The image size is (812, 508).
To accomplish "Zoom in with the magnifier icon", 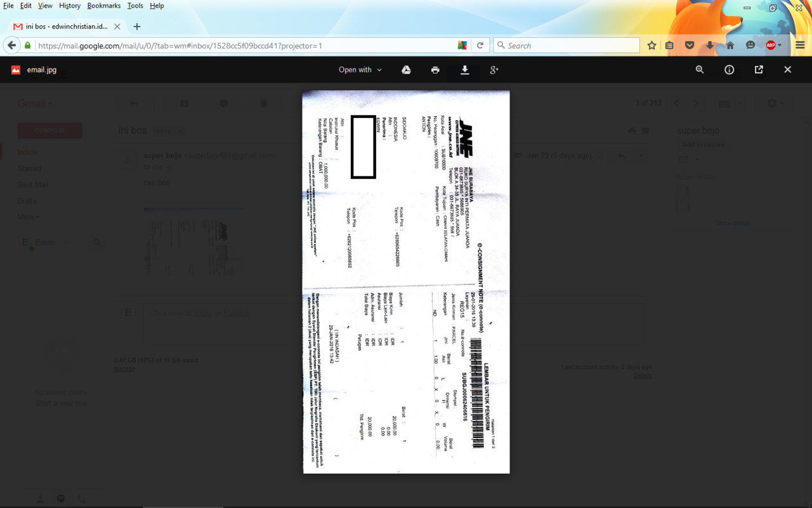I will 700,70.
